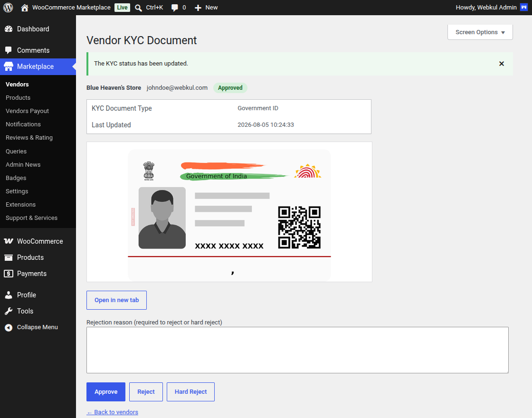This screenshot has height=418, width=532.
Task: Click the Last Updated label
Action: coord(111,125)
